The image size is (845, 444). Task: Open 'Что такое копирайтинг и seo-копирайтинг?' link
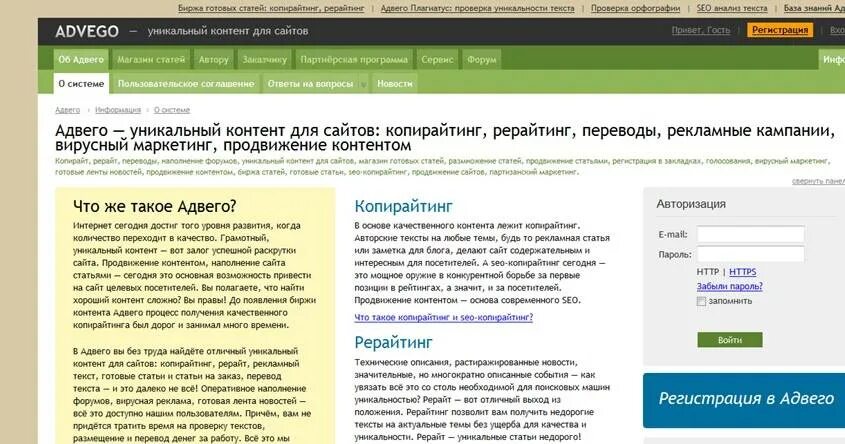(x=444, y=317)
